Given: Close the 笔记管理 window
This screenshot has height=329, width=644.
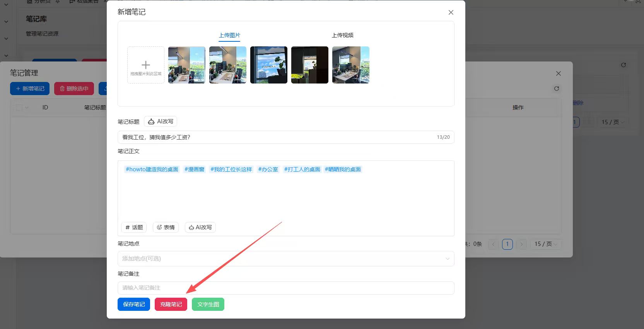Looking at the screenshot, I should point(558,73).
